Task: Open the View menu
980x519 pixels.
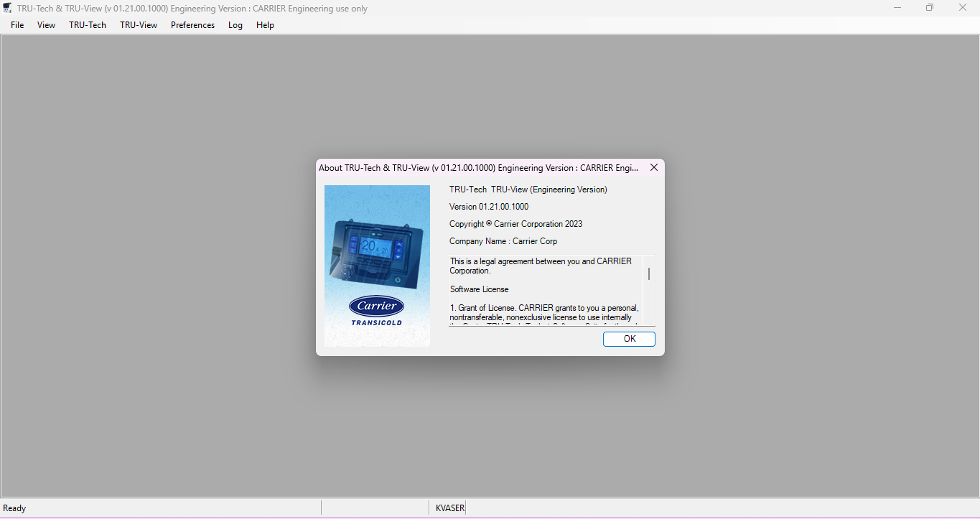Action: coord(46,24)
